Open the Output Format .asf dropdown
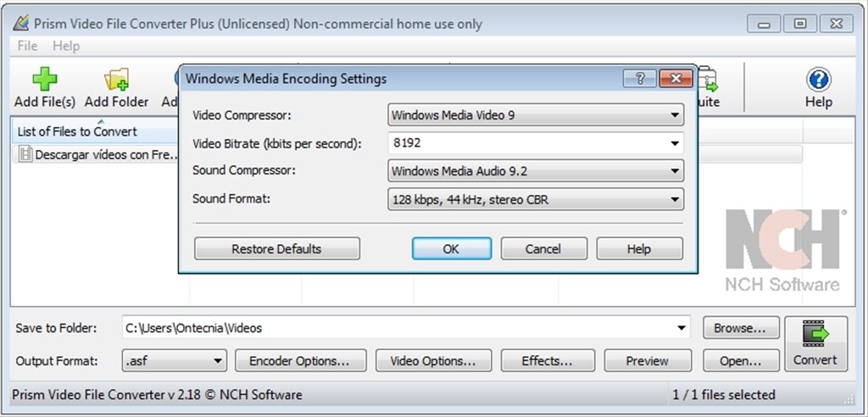Image resolution: width=868 pixels, height=417 pixels. (x=174, y=361)
